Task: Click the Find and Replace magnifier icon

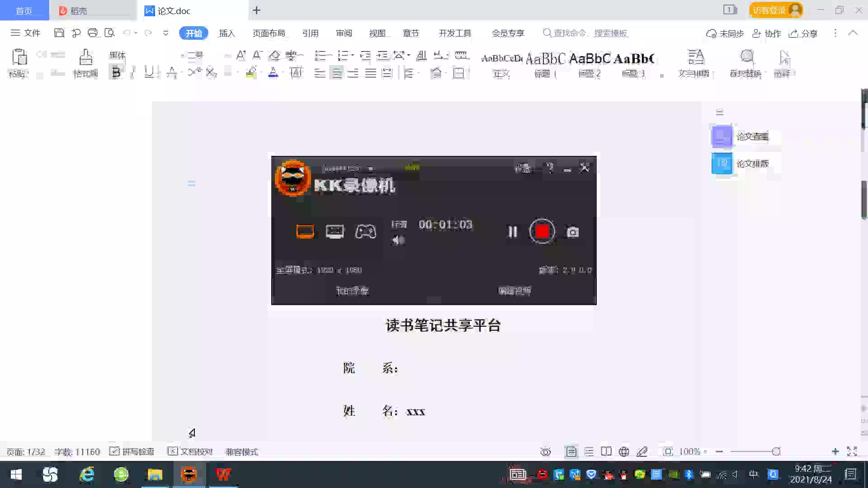Action: (746, 57)
